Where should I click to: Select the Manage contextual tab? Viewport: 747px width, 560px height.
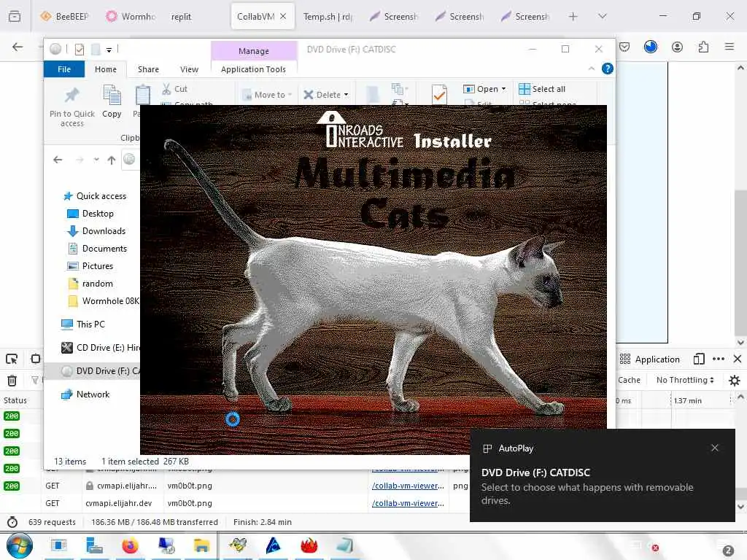pos(253,50)
